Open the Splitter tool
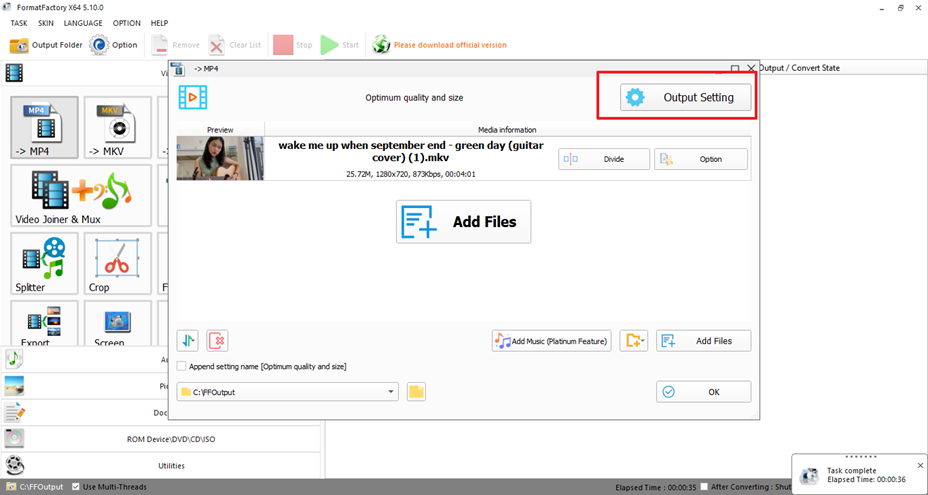The width and height of the screenshot is (928, 495). 44,263
